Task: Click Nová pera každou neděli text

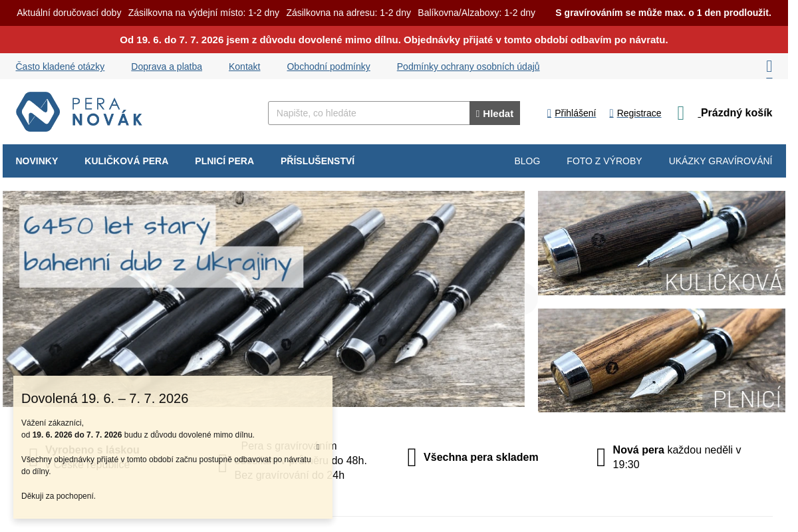Action: coord(677,458)
